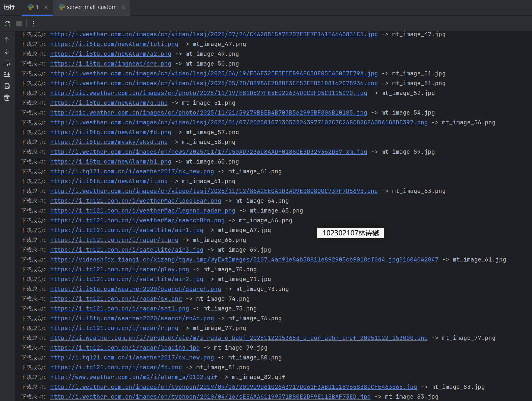This screenshot has height=401, width=532.
Task: Close the server_mall_custom run tab
Action: pyautogui.click(x=123, y=7)
